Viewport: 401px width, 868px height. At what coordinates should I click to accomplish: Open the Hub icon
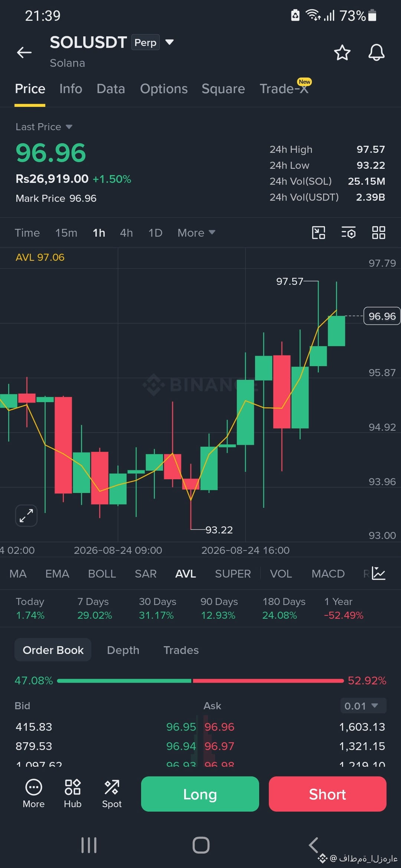tap(72, 794)
